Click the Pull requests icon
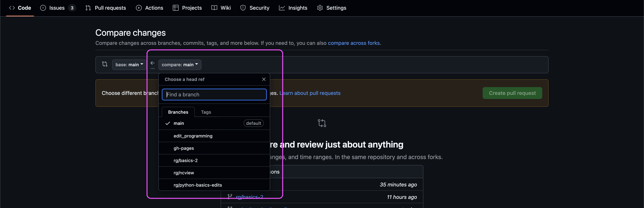This screenshot has height=208, width=644. click(88, 8)
